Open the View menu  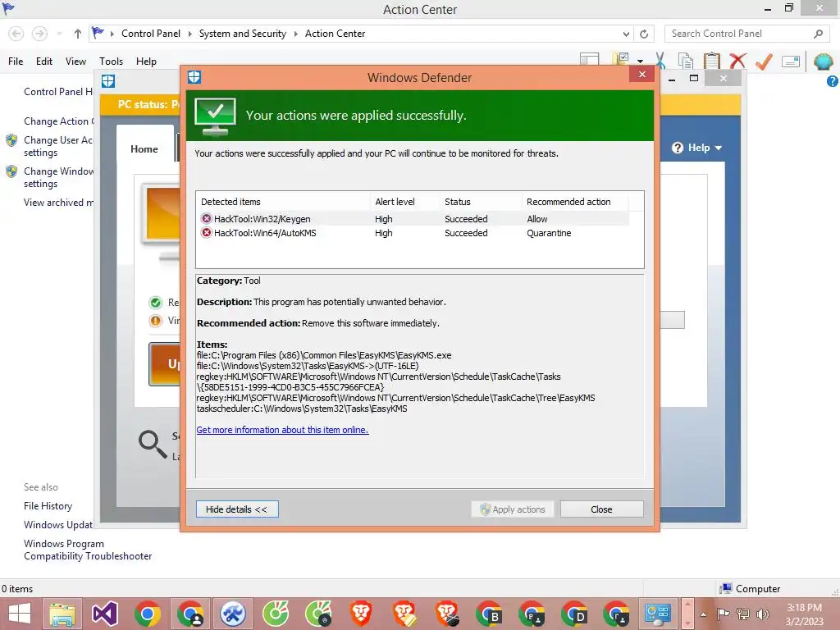[75, 61]
